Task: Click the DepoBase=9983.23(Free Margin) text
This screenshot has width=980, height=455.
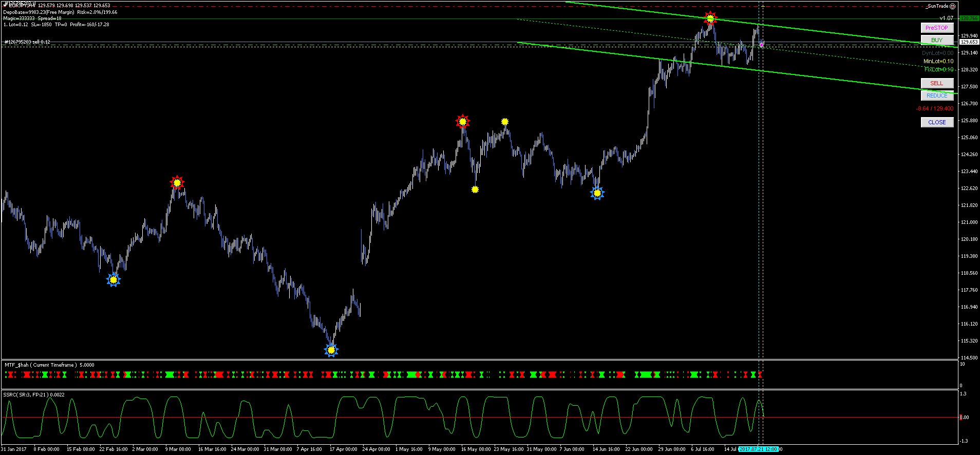Action: (39, 12)
